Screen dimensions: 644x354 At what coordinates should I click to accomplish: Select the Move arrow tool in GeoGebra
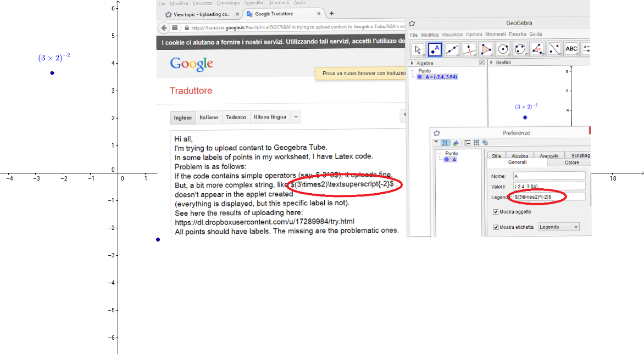tap(418, 49)
